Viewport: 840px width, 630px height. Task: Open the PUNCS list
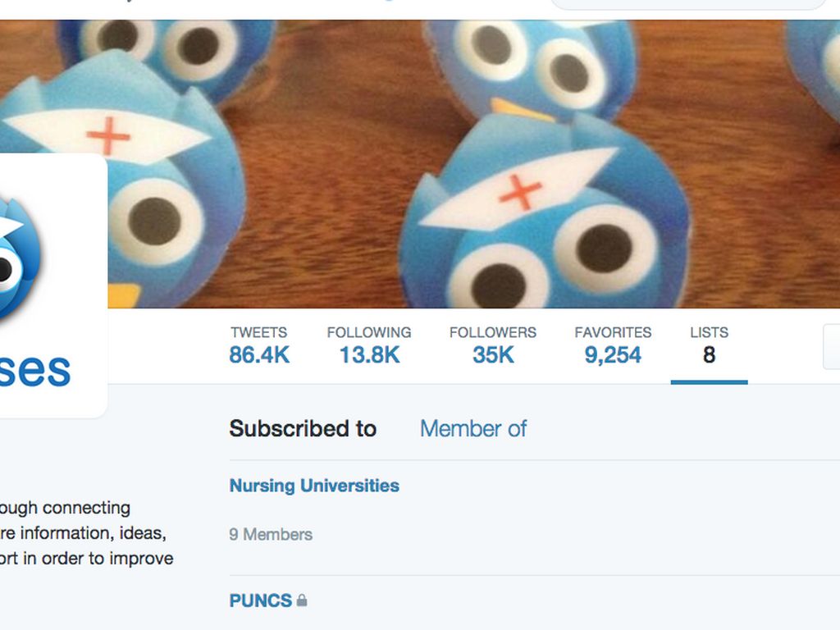point(260,600)
